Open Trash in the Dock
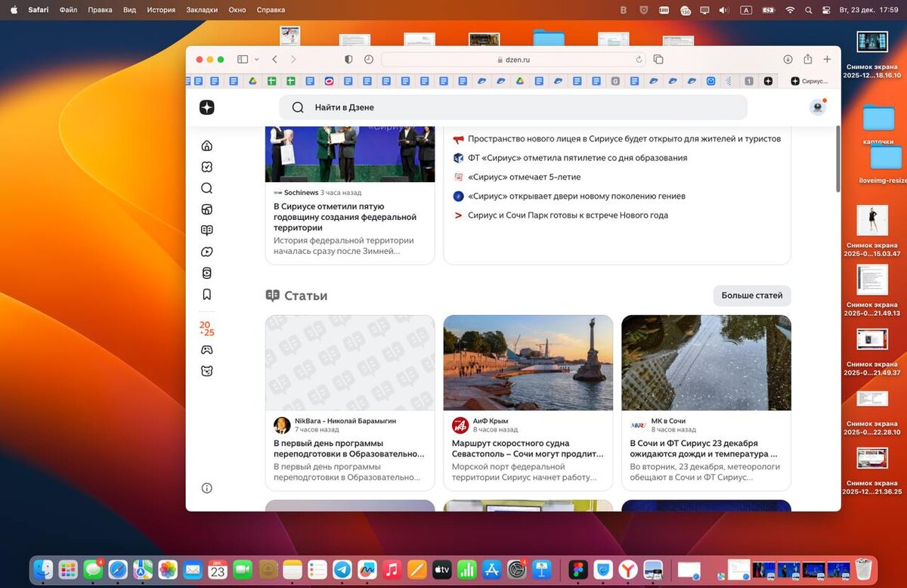 pos(863,570)
